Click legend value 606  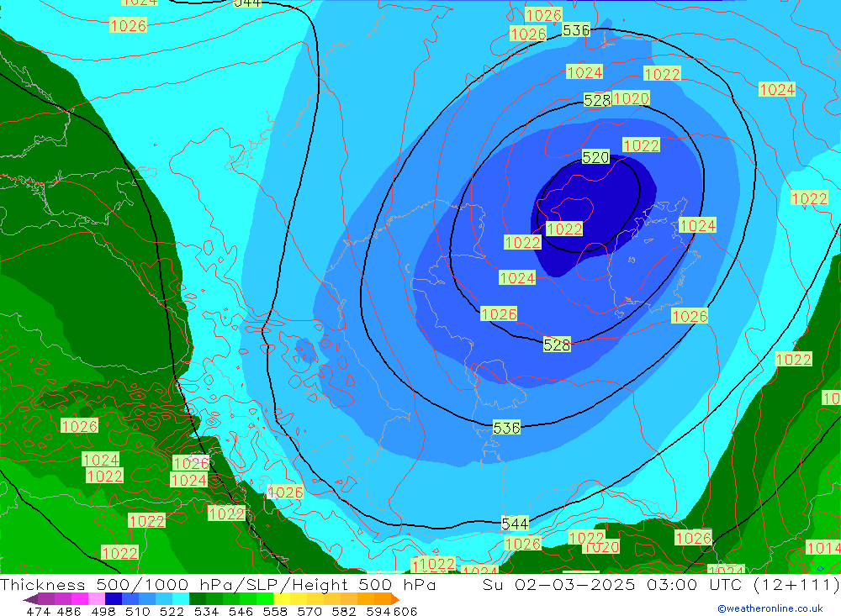405,611
